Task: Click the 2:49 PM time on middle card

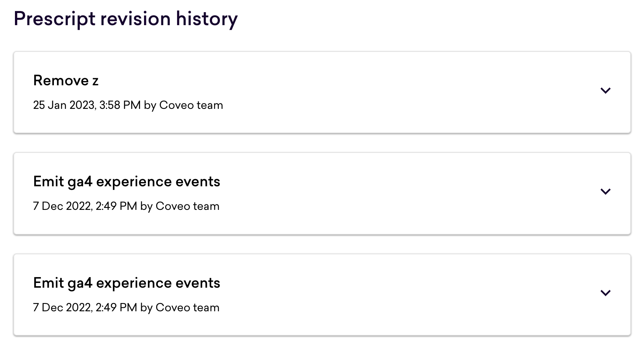Action: point(116,206)
